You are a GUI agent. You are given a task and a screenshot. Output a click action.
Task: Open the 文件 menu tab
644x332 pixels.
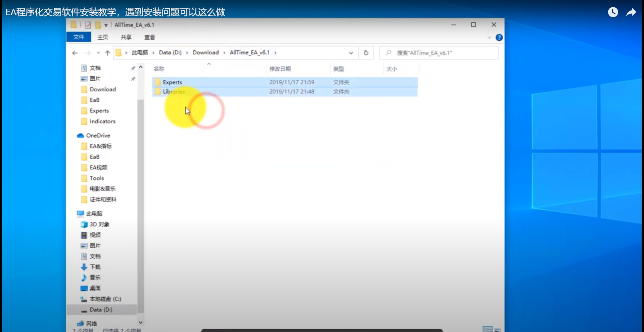point(79,37)
